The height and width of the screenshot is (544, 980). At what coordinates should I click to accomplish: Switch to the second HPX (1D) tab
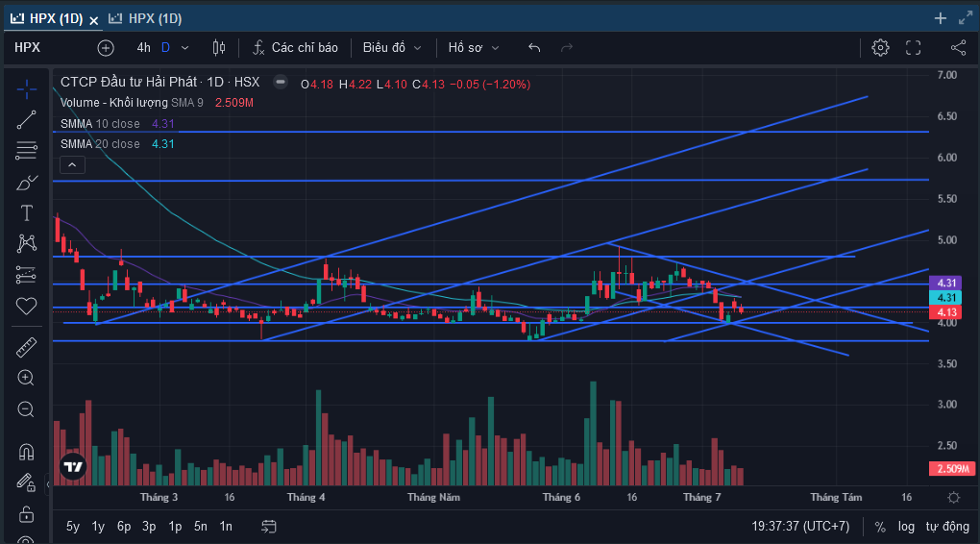point(146,19)
